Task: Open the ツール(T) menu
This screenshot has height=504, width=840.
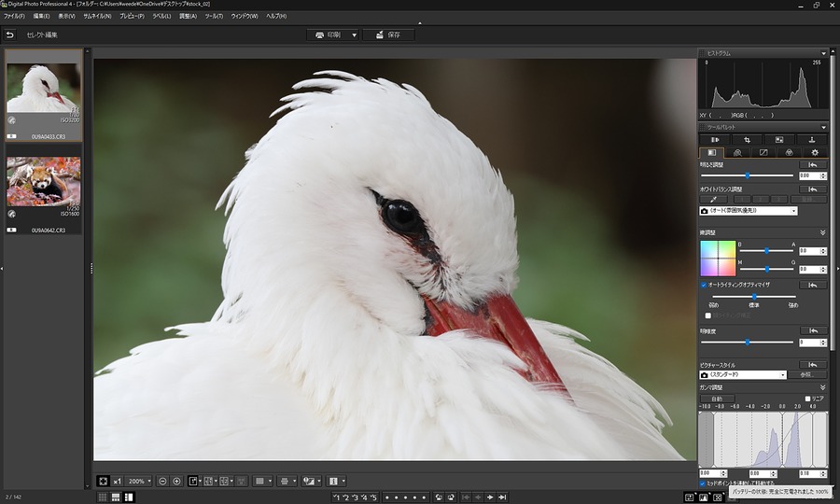Action: pyautogui.click(x=214, y=16)
